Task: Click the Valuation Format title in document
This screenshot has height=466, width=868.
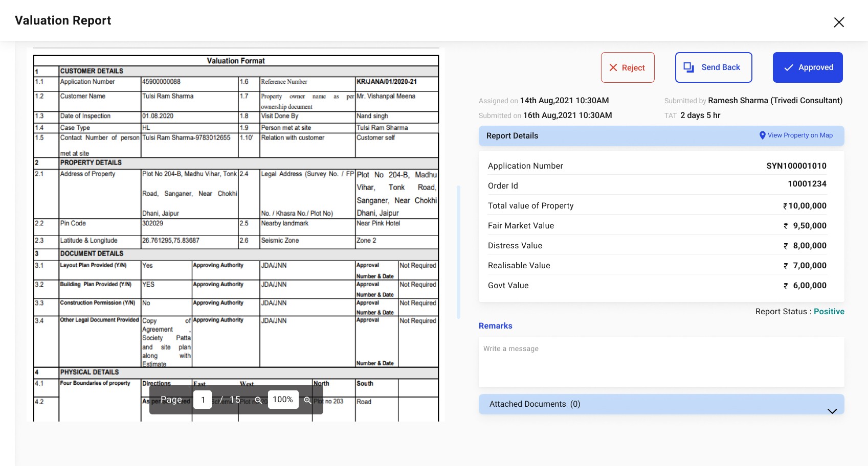Action: 236,61
